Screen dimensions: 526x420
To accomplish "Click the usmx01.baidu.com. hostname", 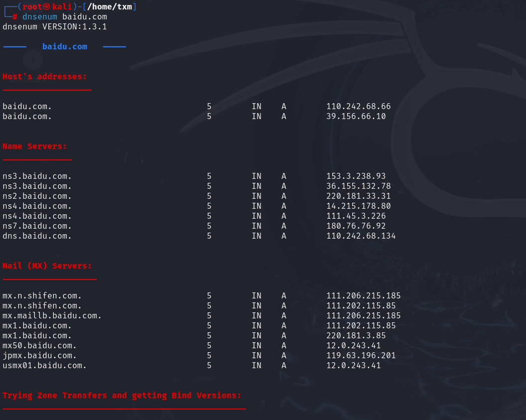I will (x=45, y=366).
